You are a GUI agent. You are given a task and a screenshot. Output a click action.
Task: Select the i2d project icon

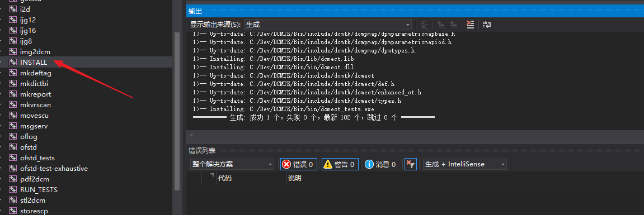click(x=13, y=9)
